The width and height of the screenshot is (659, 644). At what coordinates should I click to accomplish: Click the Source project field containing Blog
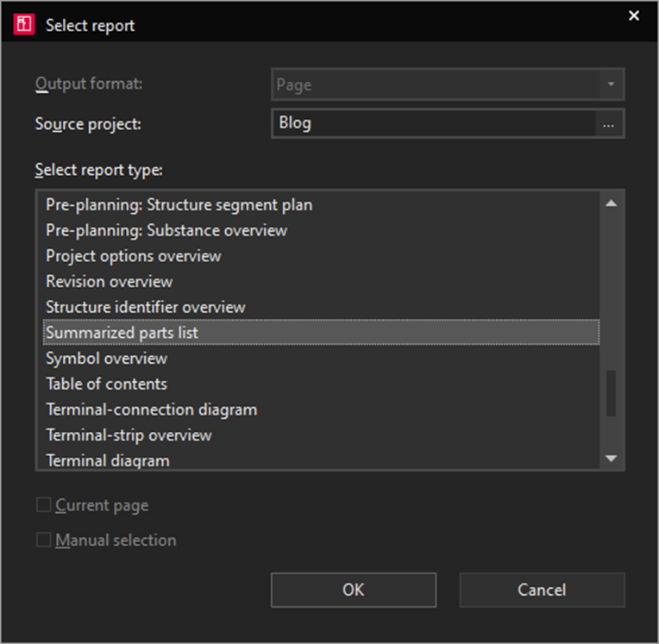pyautogui.click(x=433, y=123)
